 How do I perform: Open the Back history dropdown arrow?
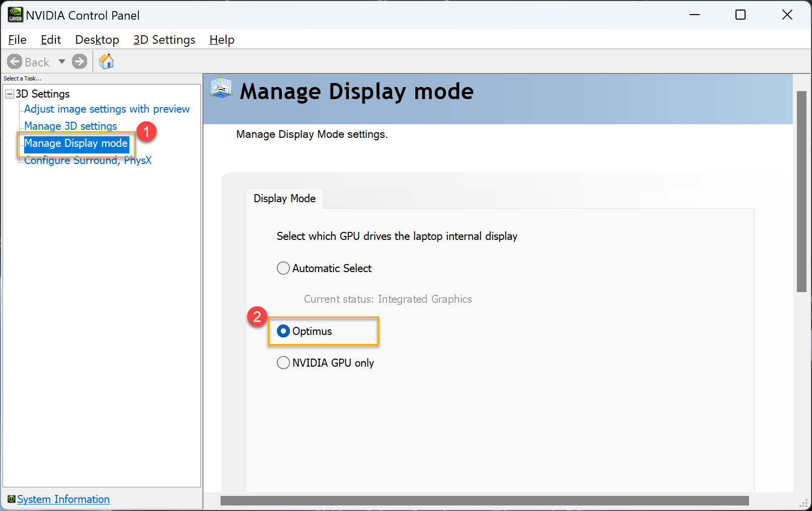tap(62, 62)
